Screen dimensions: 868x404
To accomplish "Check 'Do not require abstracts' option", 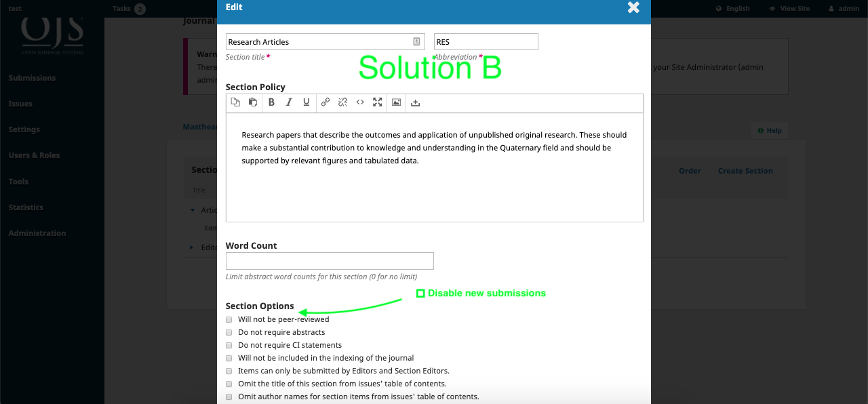I will (x=229, y=332).
